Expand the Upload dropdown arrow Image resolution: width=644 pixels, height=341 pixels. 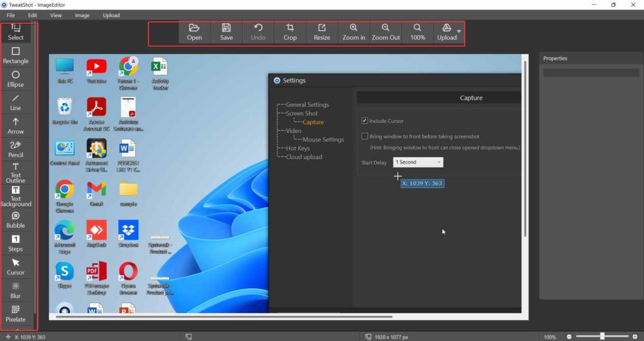point(458,31)
